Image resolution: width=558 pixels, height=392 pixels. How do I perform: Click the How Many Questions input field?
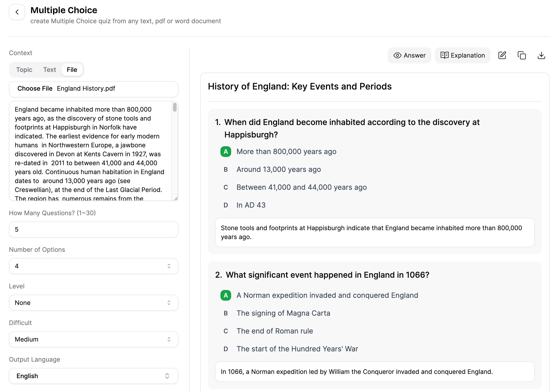click(x=93, y=229)
